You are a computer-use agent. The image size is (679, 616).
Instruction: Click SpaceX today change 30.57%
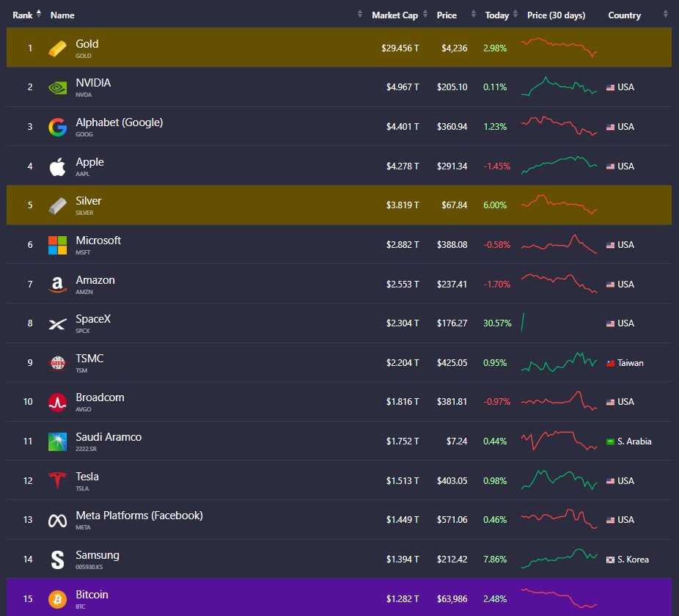(497, 323)
